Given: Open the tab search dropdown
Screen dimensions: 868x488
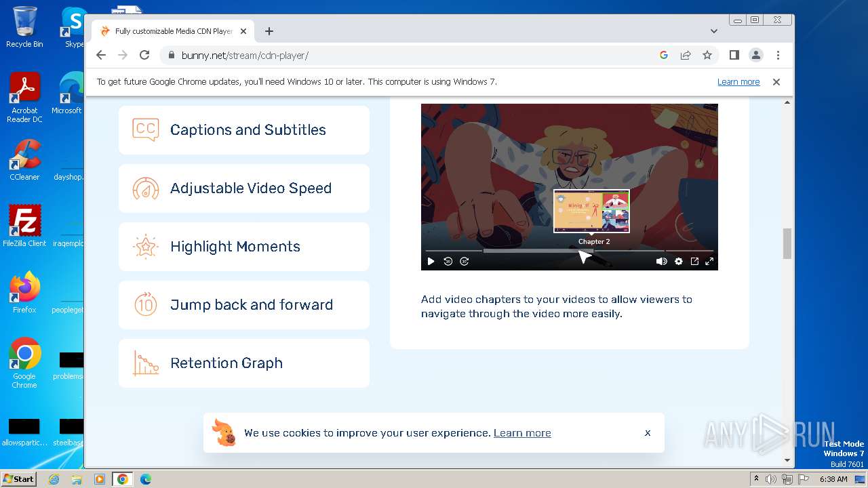Looking at the screenshot, I should [x=714, y=31].
